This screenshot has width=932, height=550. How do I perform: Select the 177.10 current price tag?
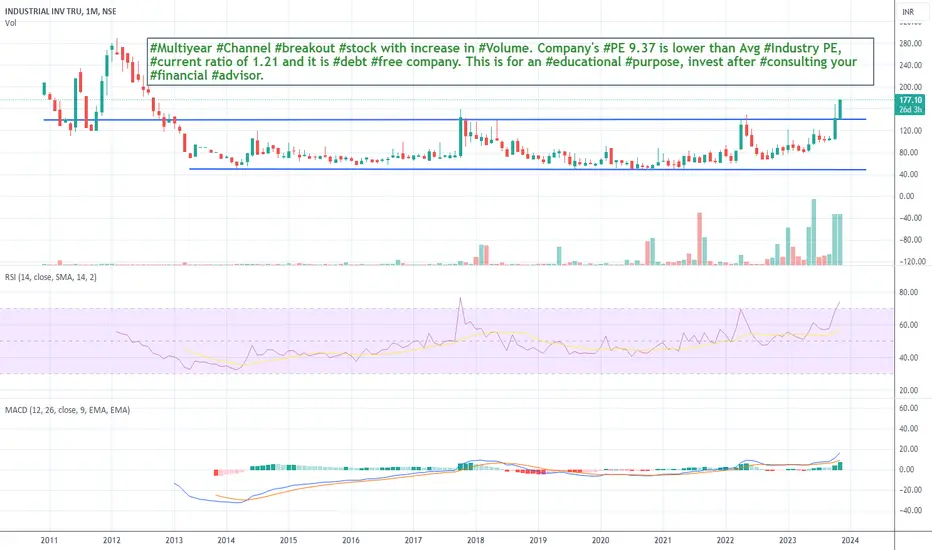[x=910, y=105]
